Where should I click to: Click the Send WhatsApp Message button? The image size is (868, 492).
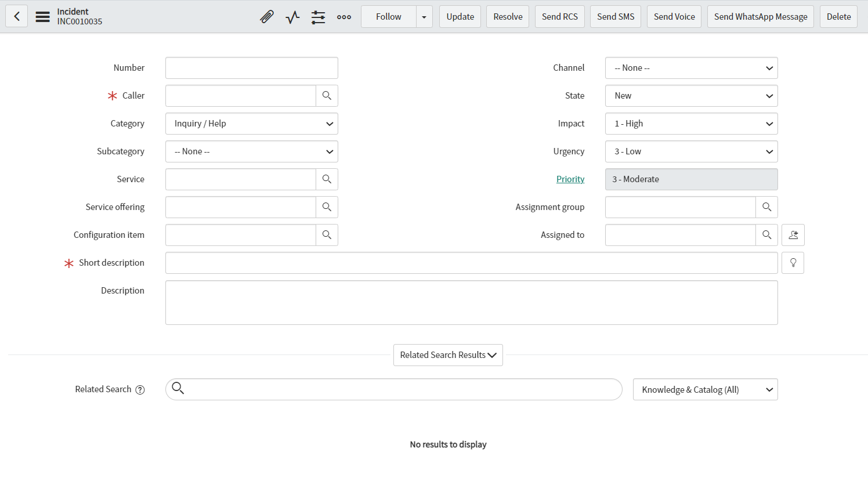pyautogui.click(x=760, y=17)
